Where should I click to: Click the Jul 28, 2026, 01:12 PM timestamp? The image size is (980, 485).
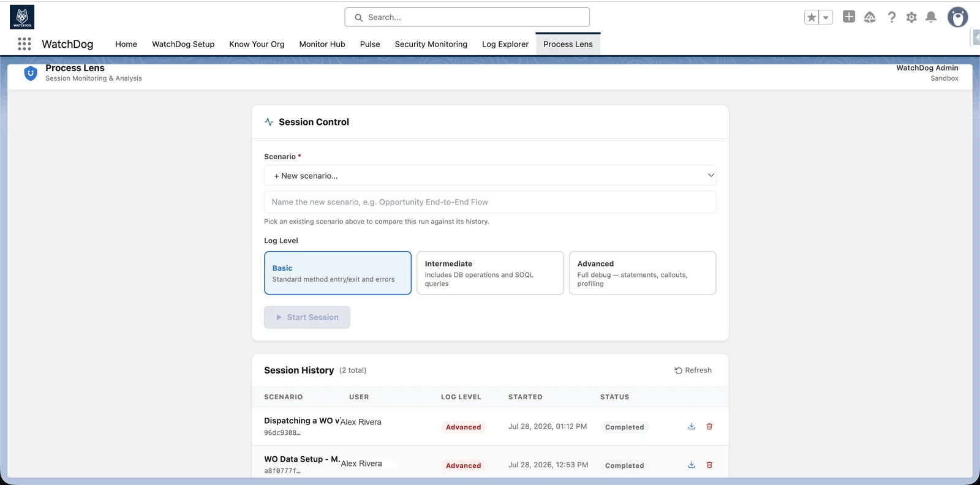click(548, 426)
